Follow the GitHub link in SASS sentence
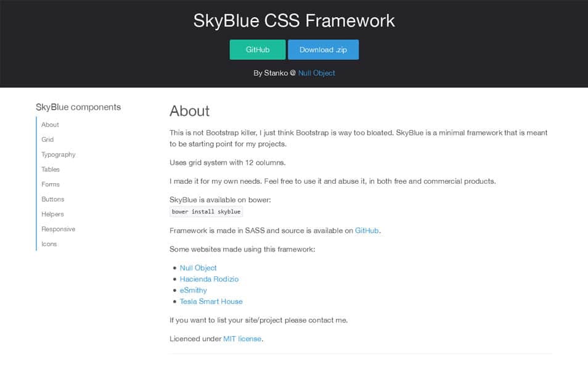The width and height of the screenshot is (588, 370). click(x=367, y=231)
